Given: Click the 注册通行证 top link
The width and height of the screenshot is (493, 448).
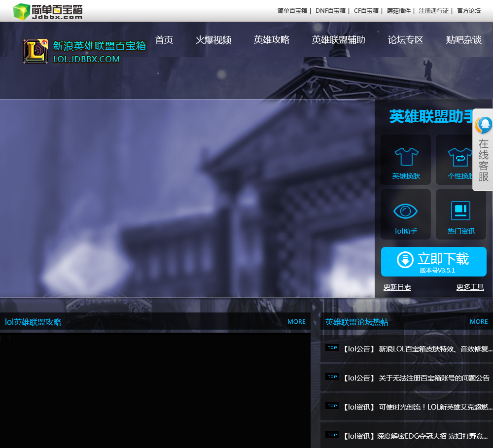Looking at the screenshot, I should (x=434, y=11).
